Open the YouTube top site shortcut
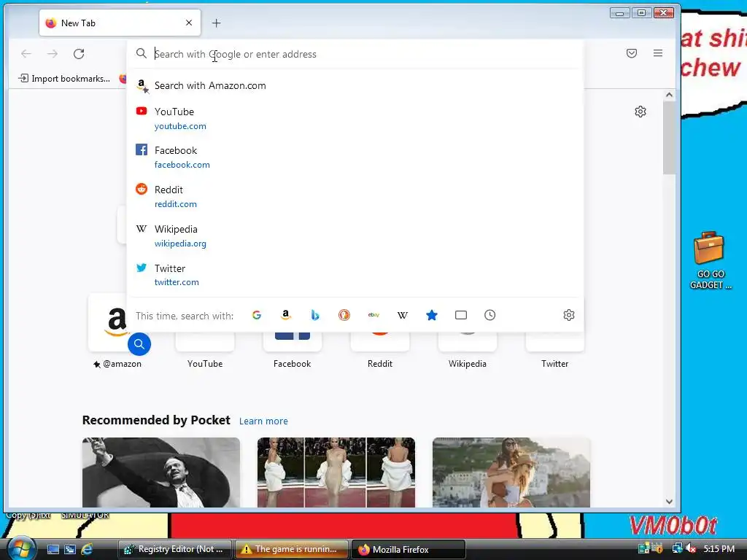This screenshot has width=747, height=560. coord(205,350)
